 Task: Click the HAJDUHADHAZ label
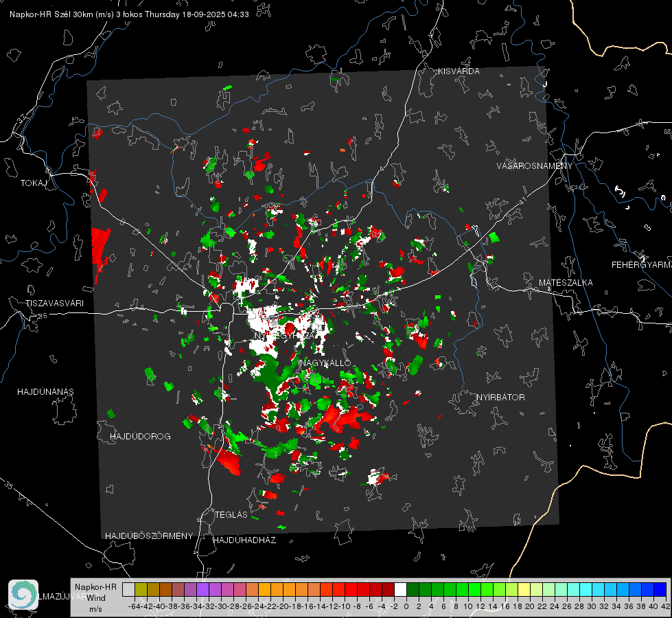click(244, 540)
